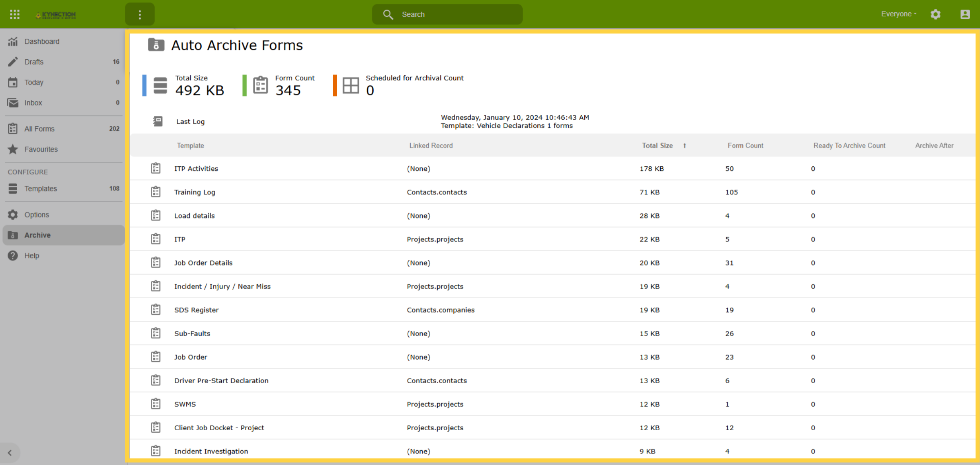The width and height of the screenshot is (980, 465).
Task: Open the Training Log template row
Action: pyautogui.click(x=552, y=192)
